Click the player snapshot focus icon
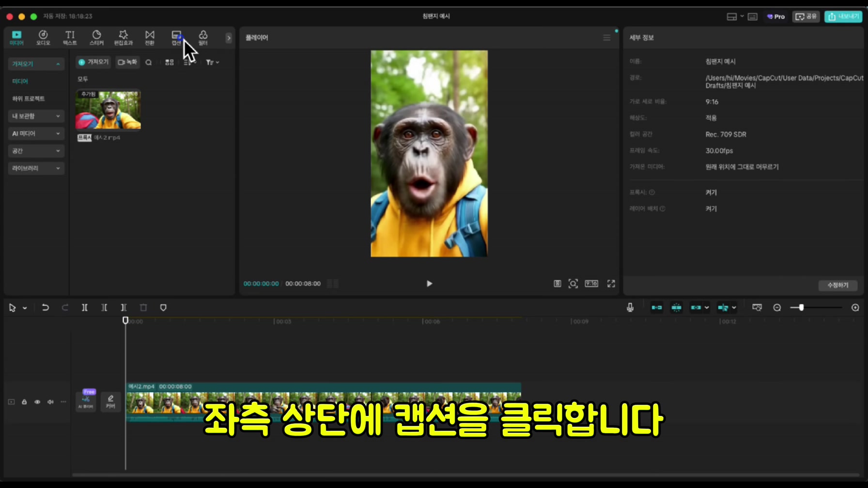The image size is (868, 488). [573, 283]
